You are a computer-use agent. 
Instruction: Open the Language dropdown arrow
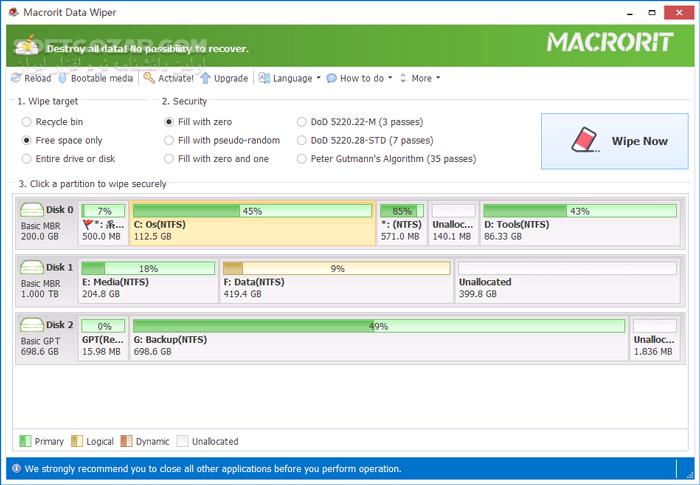[319, 78]
